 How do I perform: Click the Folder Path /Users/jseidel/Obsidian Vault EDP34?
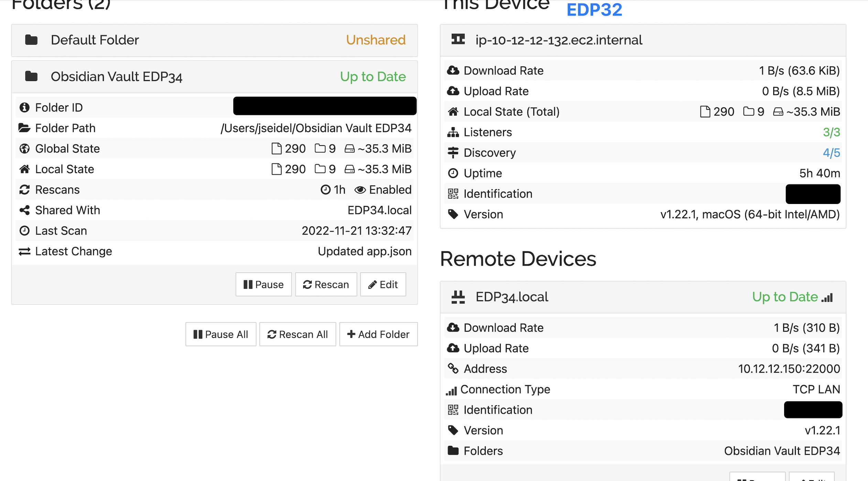pyautogui.click(x=316, y=128)
